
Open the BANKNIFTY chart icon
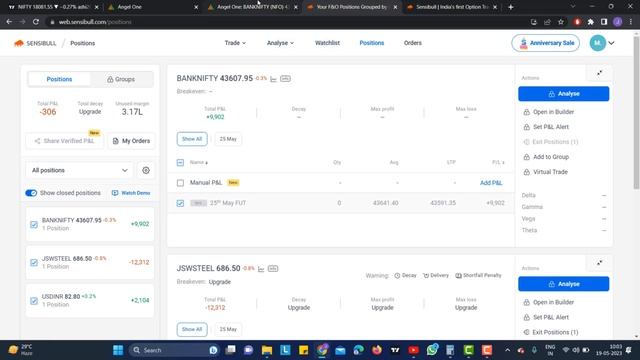pyautogui.click(x=273, y=79)
